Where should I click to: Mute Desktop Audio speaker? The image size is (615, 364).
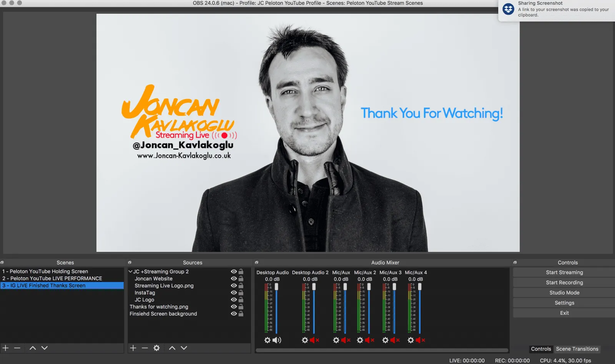(x=277, y=340)
